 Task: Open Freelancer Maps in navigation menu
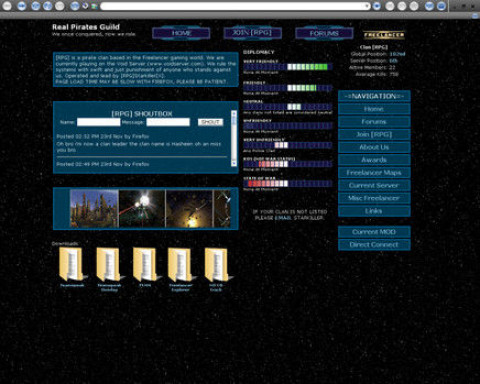click(x=374, y=173)
